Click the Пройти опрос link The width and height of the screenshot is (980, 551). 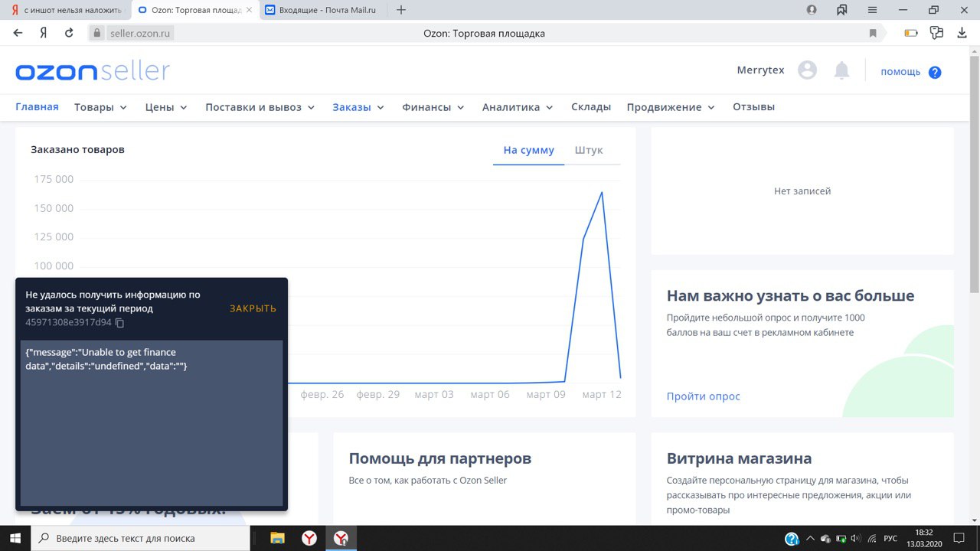(703, 396)
